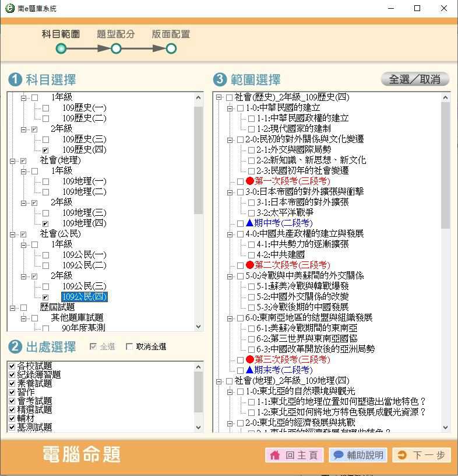Uncheck 素養試題 source checkbox
Image resolution: width=458 pixels, height=476 pixels.
pyautogui.click(x=12, y=383)
